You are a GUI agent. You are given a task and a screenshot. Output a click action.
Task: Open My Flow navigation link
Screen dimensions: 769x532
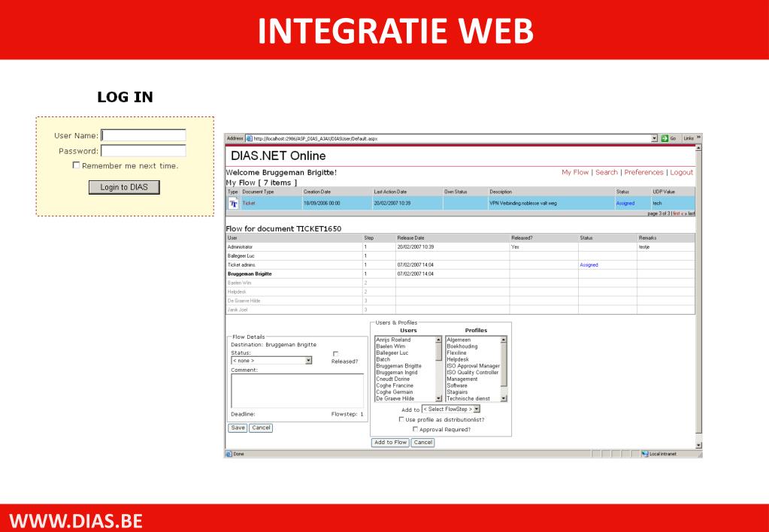[575, 172]
